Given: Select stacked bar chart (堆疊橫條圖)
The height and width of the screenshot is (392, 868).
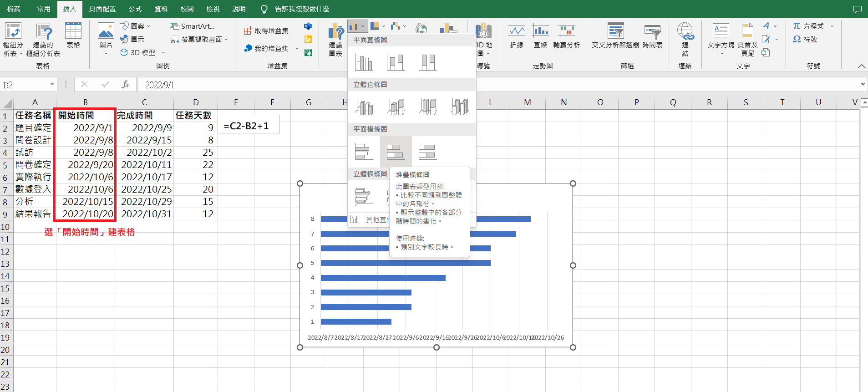Looking at the screenshot, I should coord(396,151).
